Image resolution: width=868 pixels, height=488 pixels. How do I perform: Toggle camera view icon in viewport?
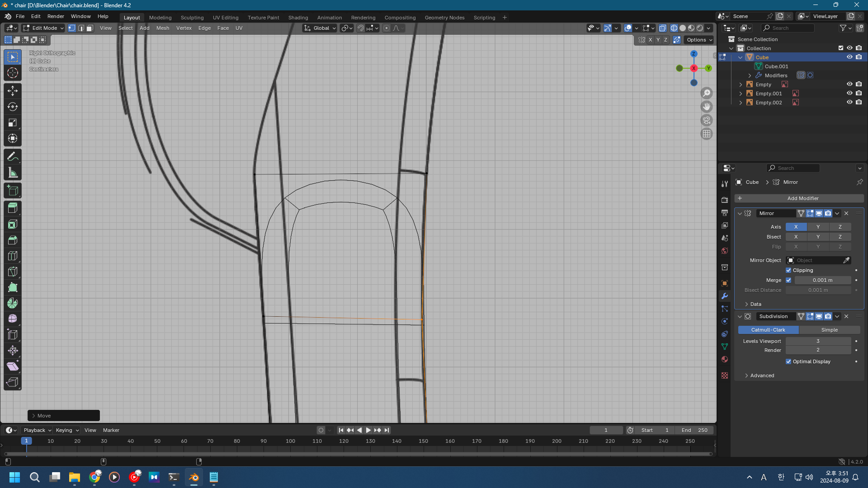click(x=707, y=120)
